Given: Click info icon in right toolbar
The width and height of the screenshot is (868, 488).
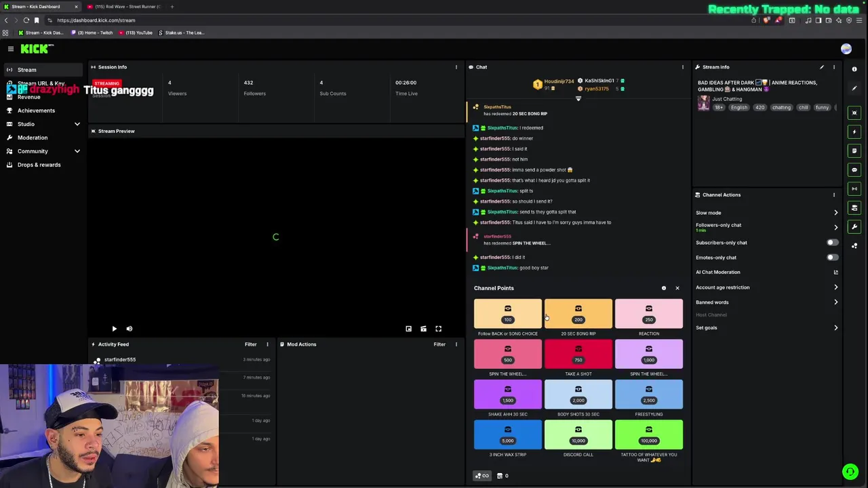Looking at the screenshot, I should (x=854, y=69).
